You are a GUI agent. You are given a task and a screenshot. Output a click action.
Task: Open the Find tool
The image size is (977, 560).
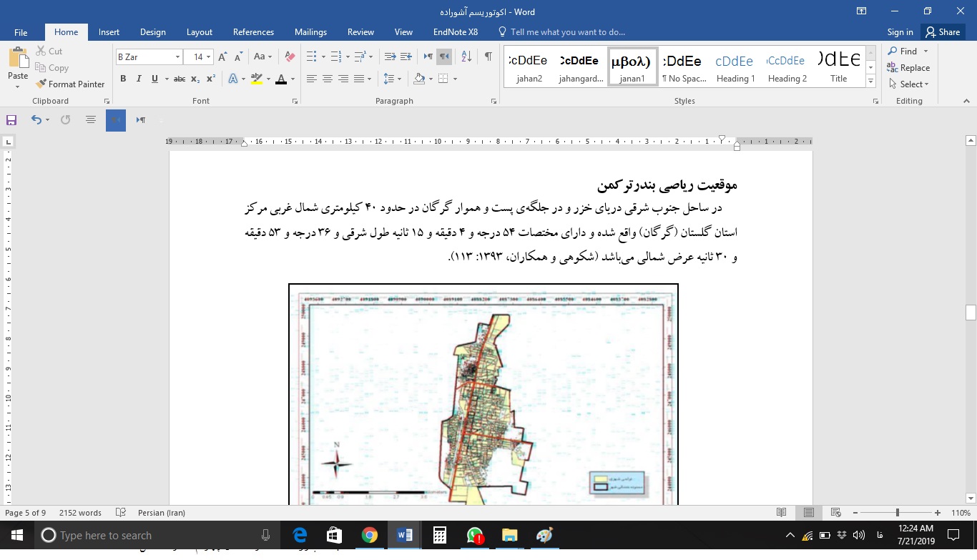pyautogui.click(x=906, y=51)
